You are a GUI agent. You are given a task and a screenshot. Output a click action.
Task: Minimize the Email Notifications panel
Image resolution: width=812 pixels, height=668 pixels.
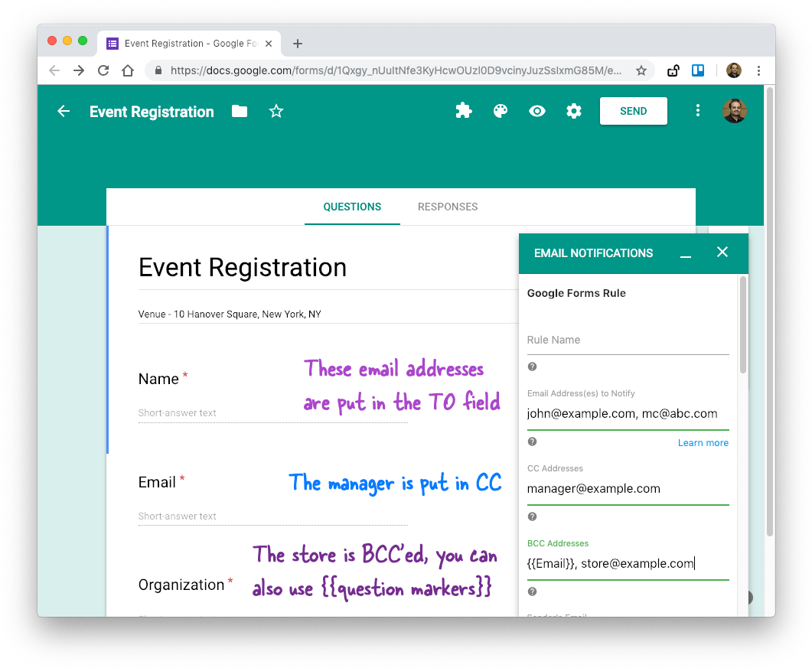click(x=686, y=253)
